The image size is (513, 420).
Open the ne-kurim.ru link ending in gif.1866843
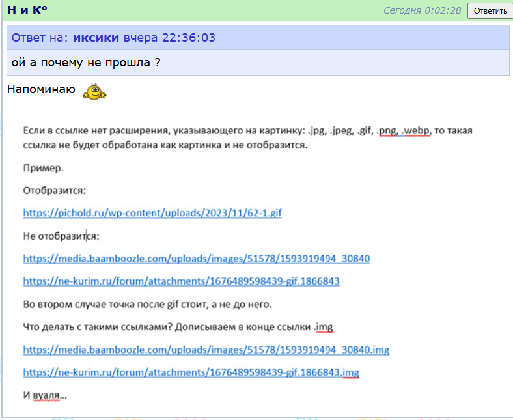point(182,281)
